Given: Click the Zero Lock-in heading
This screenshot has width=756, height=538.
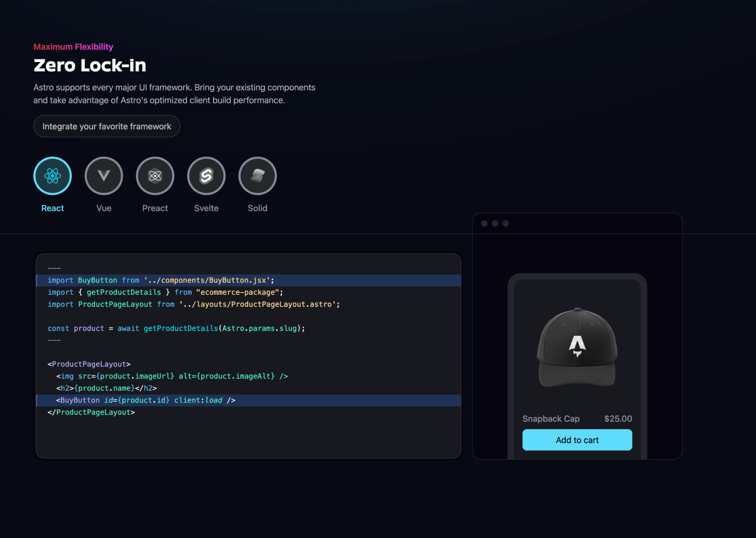Looking at the screenshot, I should point(90,65).
